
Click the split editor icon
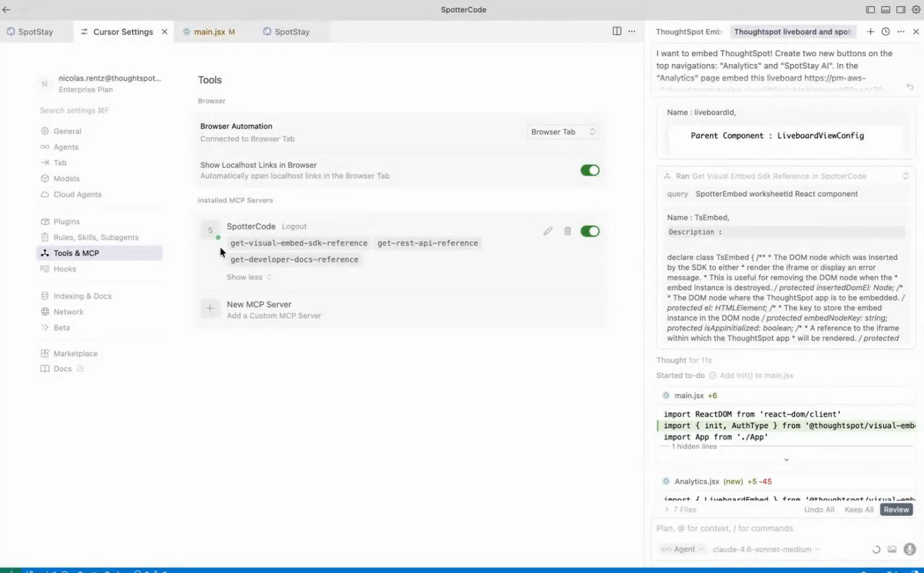[617, 31]
